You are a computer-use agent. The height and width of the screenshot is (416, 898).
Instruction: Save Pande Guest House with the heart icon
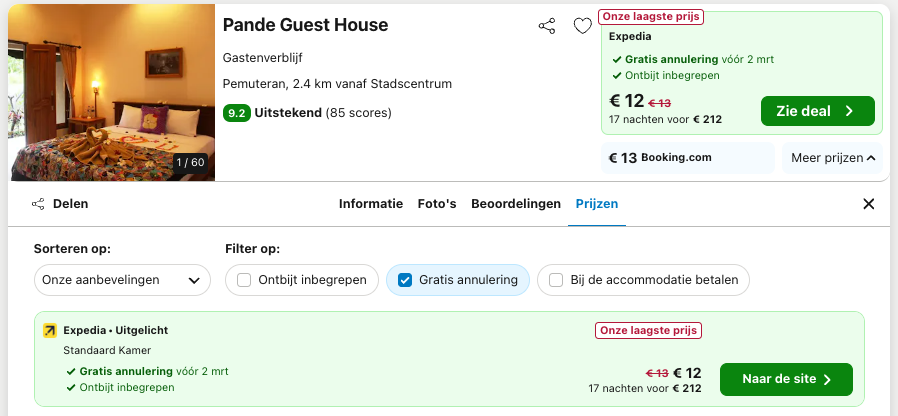pyautogui.click(x=582, y=26)
